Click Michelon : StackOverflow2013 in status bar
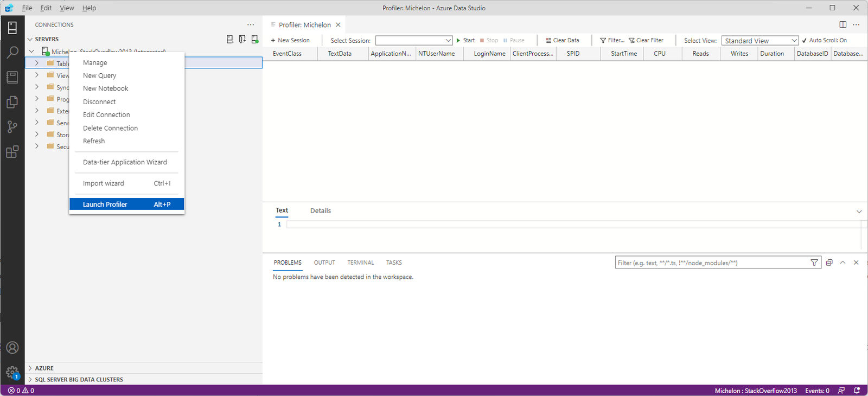The image size is (868, 396). (x=756, y=391)
